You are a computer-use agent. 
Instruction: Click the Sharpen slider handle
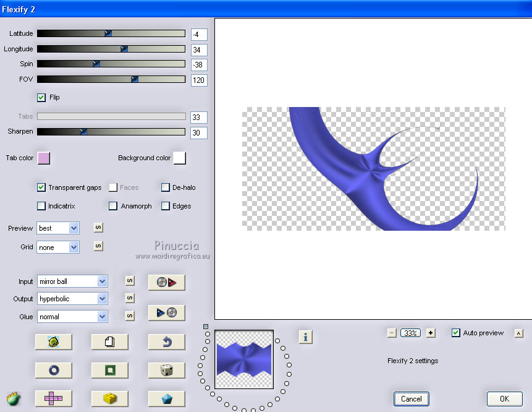(83, 131)
